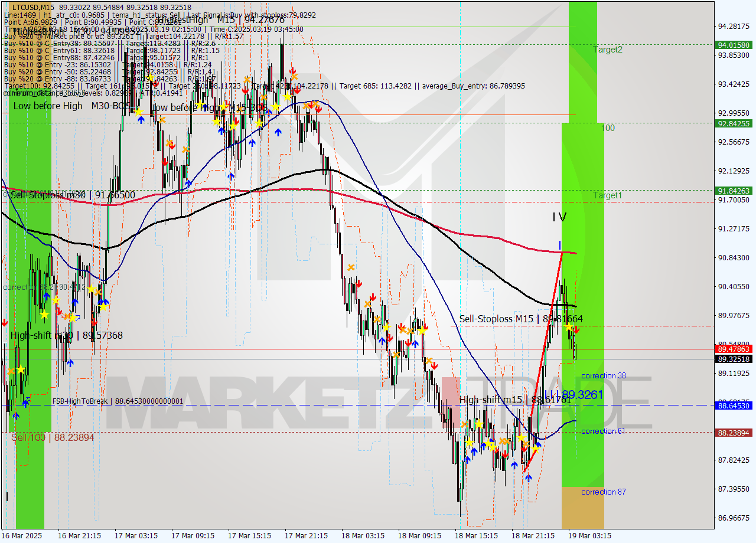Click the 19 Mar 03:15 time axis label
The image size is (756, 543).
click(x=591, y=536)
